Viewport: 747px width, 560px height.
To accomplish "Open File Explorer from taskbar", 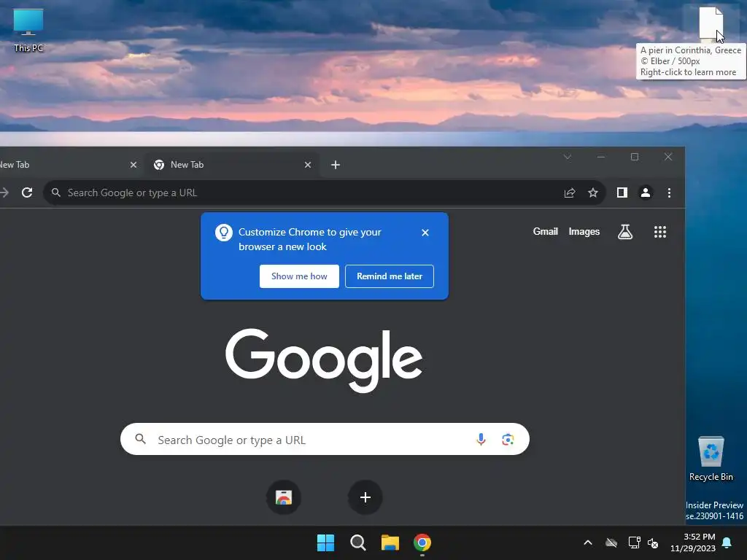I will point(390,542).
